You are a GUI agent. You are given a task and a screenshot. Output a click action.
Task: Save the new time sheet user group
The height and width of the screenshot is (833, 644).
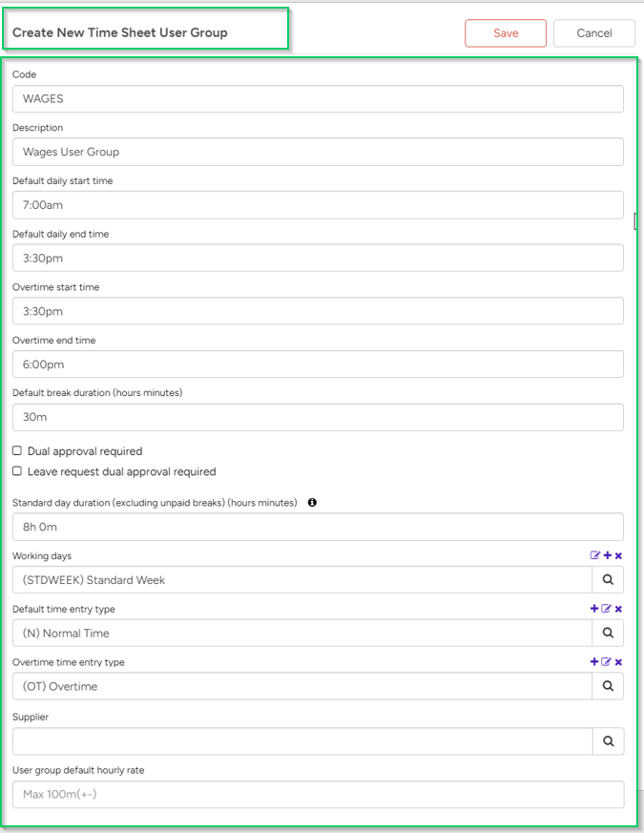(x=506, y=33)
